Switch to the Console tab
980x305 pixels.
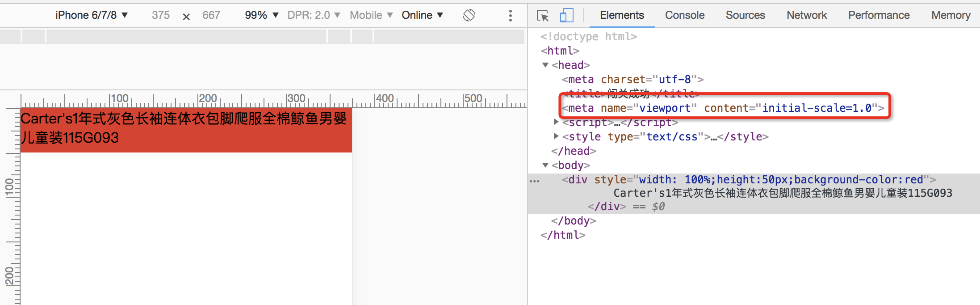(685, 15)
